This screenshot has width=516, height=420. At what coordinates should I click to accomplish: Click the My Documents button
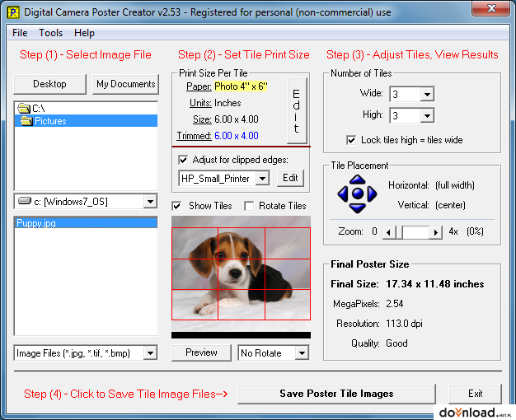126,84
